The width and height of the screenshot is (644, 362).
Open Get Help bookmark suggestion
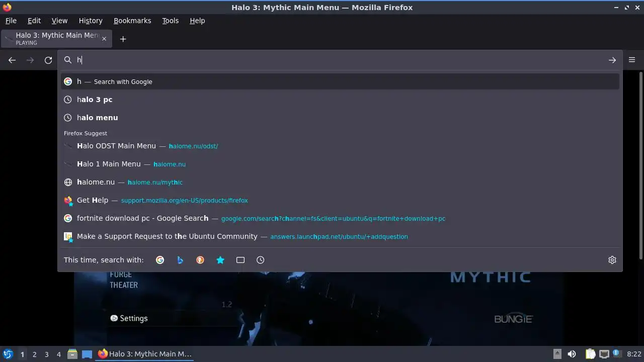coord(340,200)
